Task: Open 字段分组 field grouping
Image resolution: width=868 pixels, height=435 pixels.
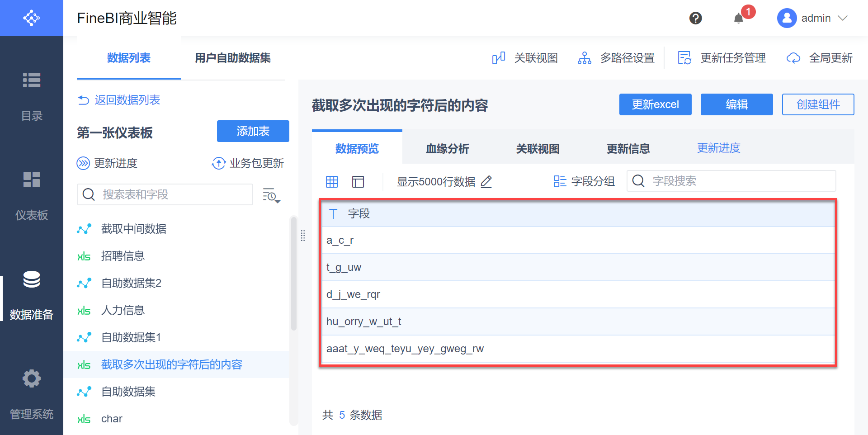Action: 584,182
